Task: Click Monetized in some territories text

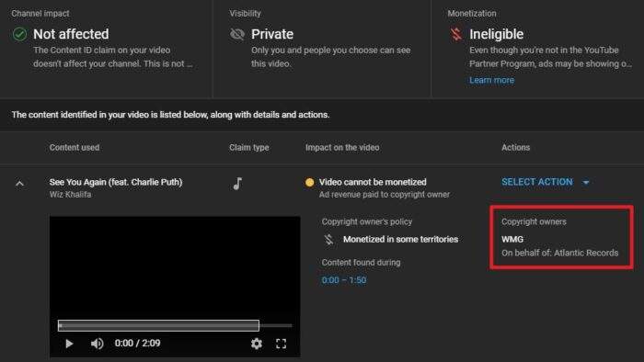Action: coord(400,240)
